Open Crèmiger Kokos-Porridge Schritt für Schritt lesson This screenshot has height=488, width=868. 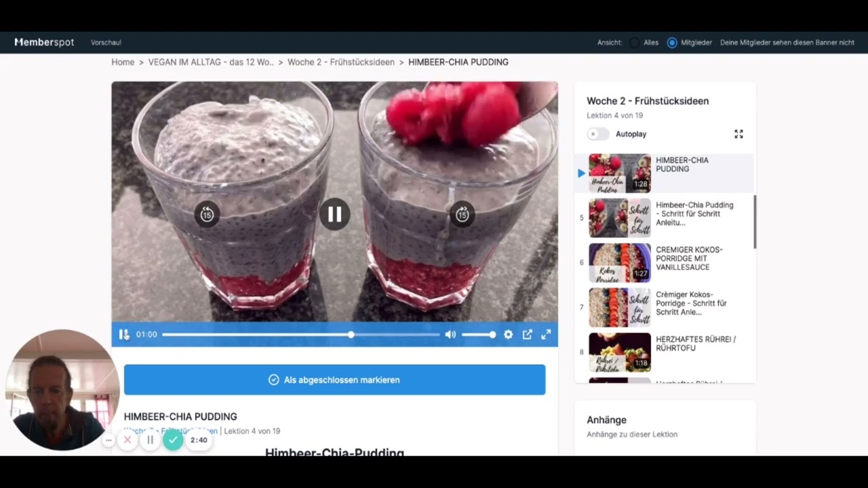pos(665,307)
